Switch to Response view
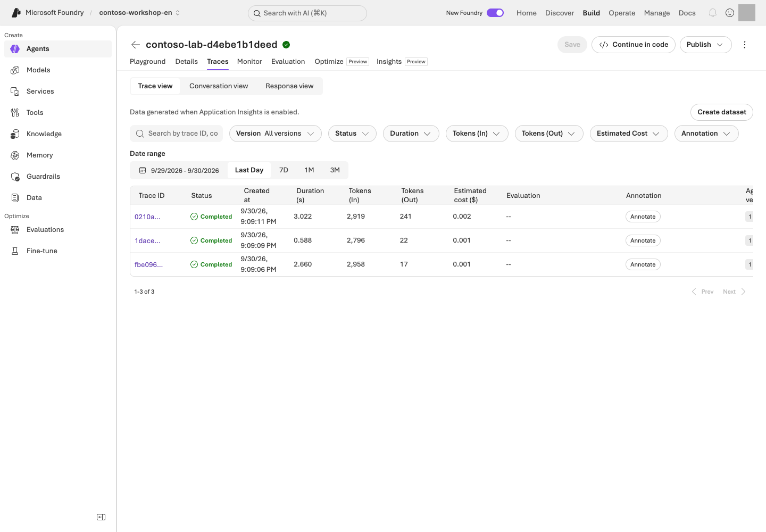The height and width of the screenshot is (532, 766). click(289, 86)
